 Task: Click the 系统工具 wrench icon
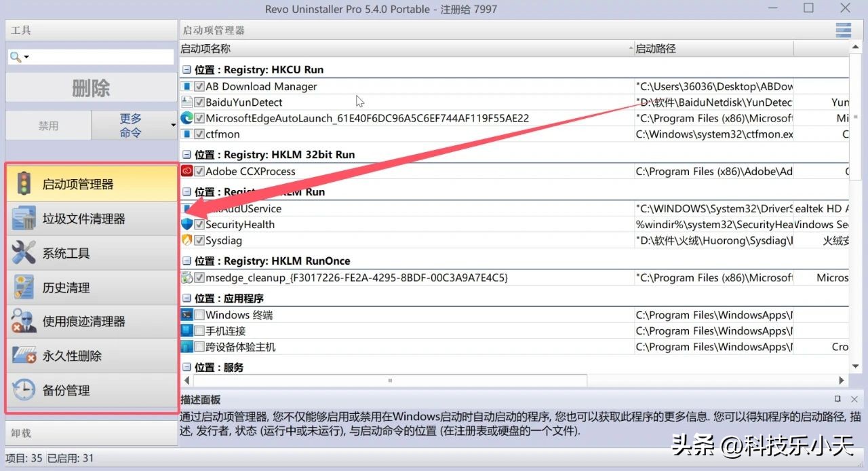[24, 252]
